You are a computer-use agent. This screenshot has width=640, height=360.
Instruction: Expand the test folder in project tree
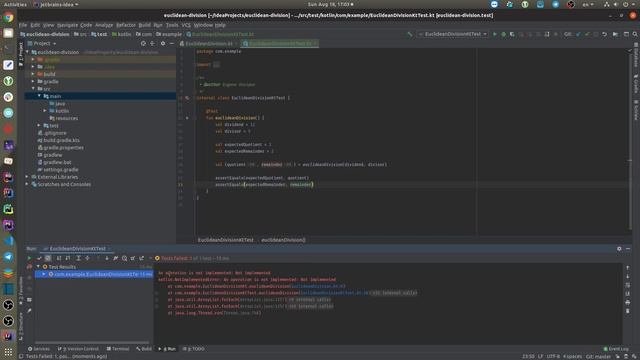pyautogui.click(x=39, y=125)
